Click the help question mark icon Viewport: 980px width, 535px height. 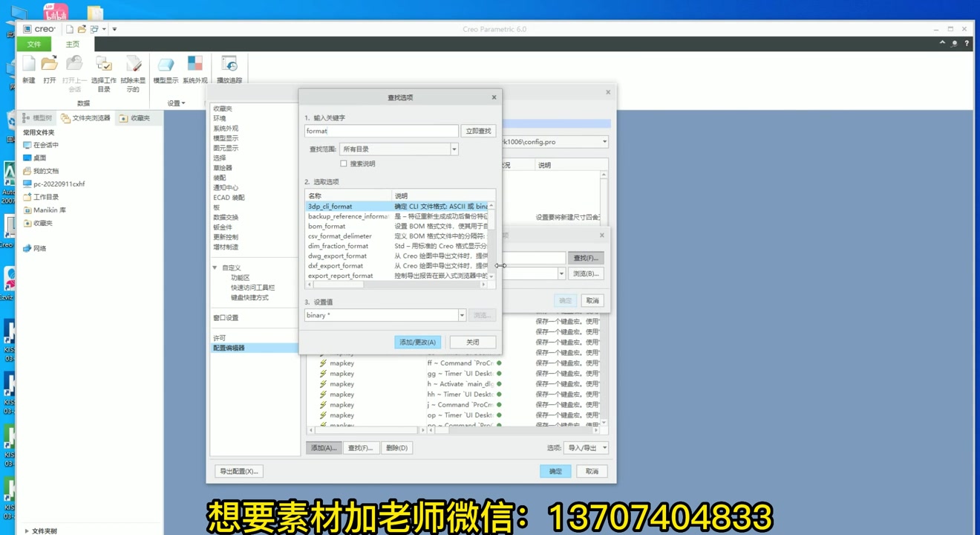click(x=967, y=44)
